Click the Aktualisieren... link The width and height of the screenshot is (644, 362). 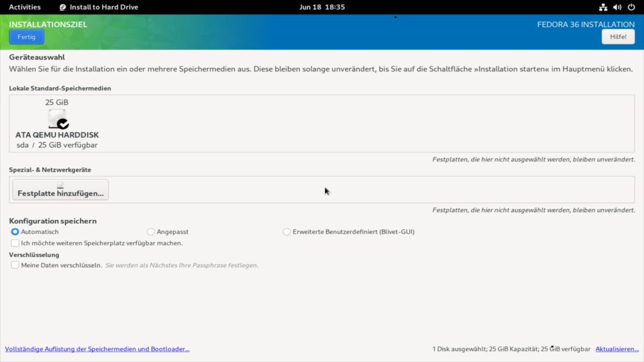(617, 349)
